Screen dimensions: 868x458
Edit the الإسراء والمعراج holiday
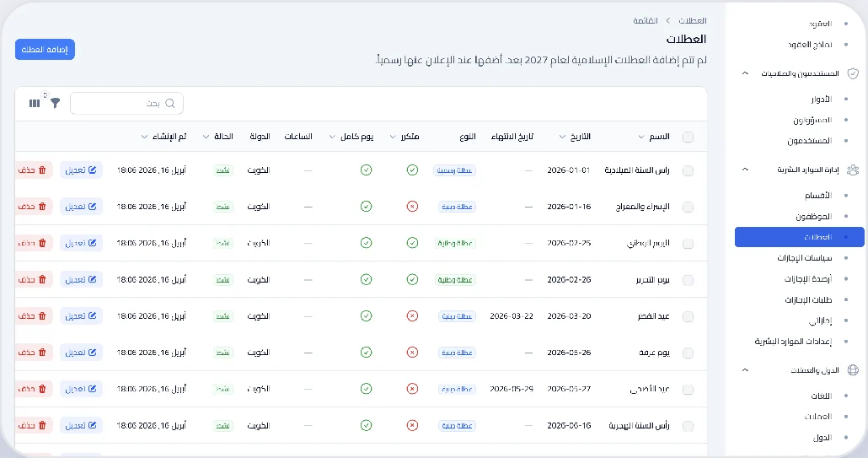pyautogui.click(x=81, y=207)
